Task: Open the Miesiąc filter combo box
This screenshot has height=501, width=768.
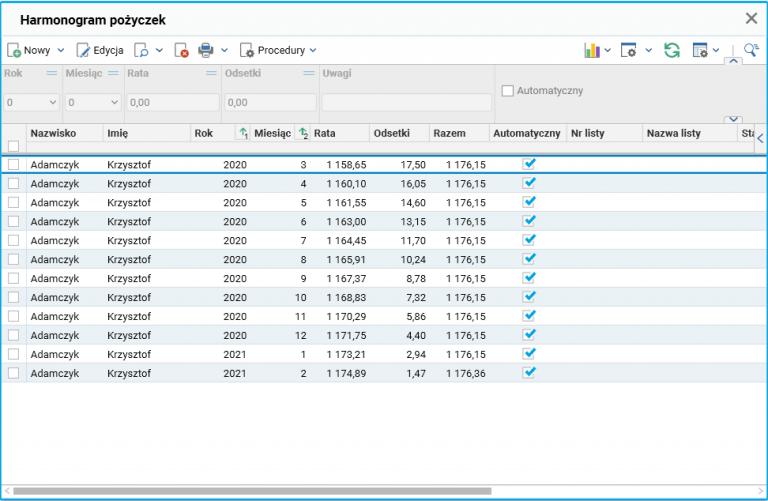Action: coord(93,102)
